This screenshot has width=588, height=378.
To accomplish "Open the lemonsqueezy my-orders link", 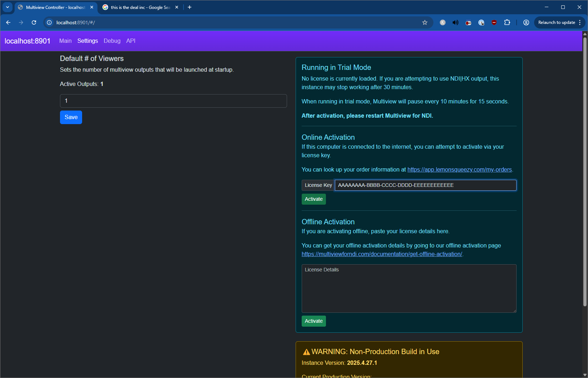I will coord(459,170).
